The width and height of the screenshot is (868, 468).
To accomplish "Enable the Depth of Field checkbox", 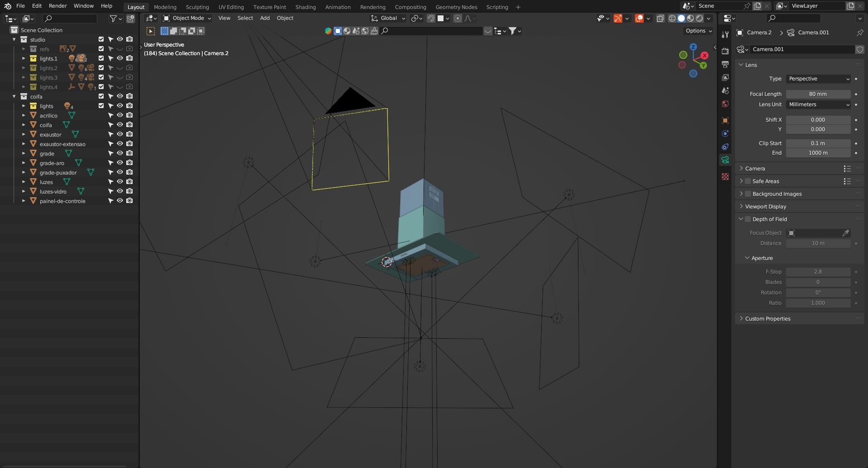I will coord(748,219).
